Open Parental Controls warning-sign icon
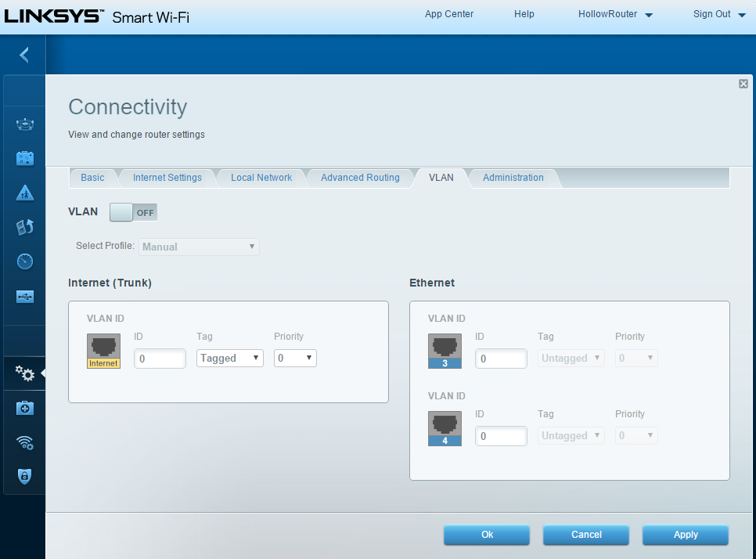The image size is (756, 559). [25, 193]
